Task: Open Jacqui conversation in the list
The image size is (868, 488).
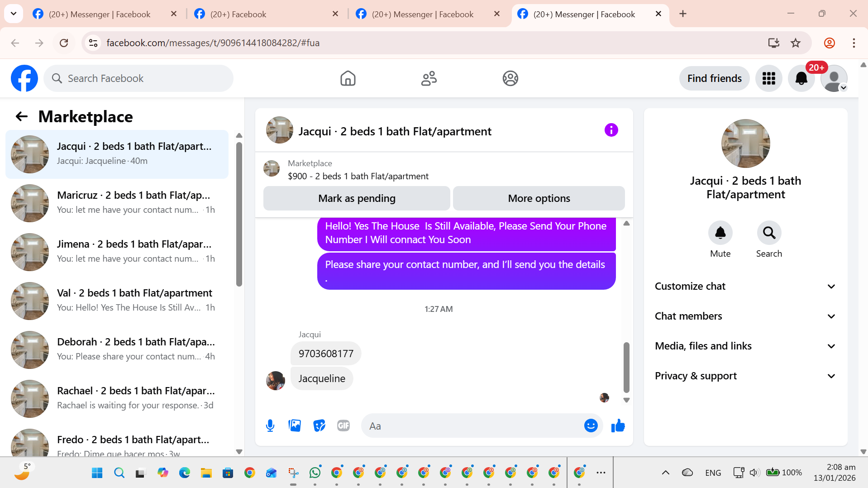Action: pos(117,154)
